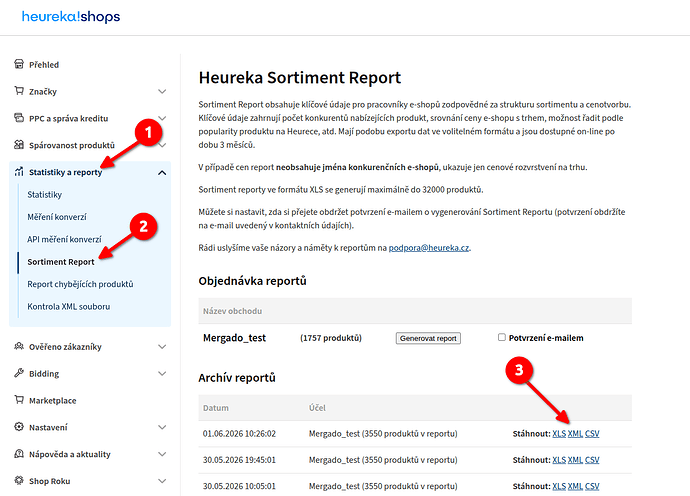690x496 pixels.
Task: Download XLS for 01.06.2026 10:26:02 report
Action: pyautogui.click(x=559, y=434)
